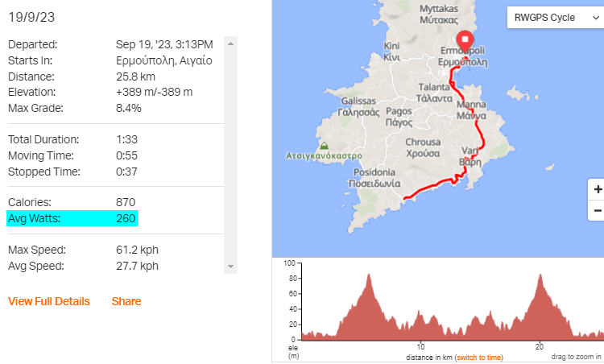The width and height of the screenshot is (604, 364).
Task: Click the second elevation peak near 20 km
Action: tap(540, 275)
